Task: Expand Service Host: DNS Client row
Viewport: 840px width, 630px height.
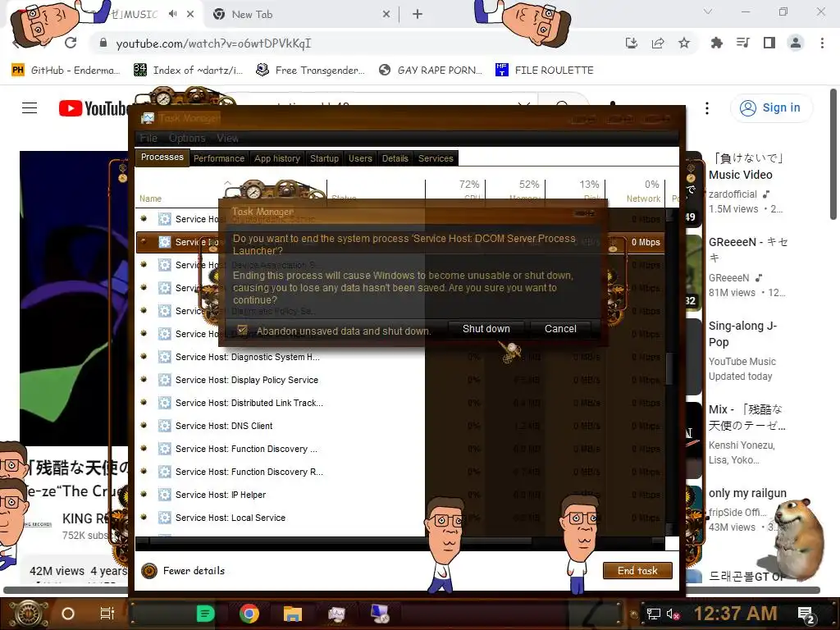Action: [144, 426]
